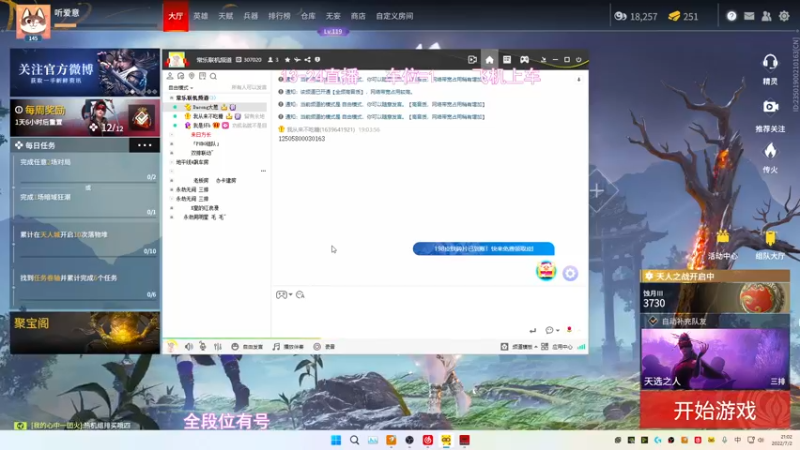
Task: Open 组队大厅 icon
Action: pos(770,238)
